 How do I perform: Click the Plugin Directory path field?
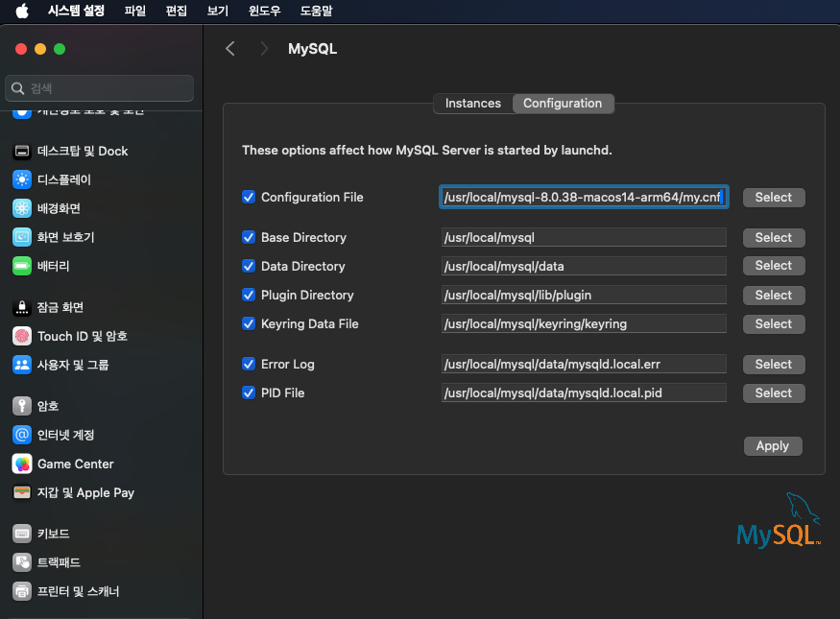click(584, 295)
